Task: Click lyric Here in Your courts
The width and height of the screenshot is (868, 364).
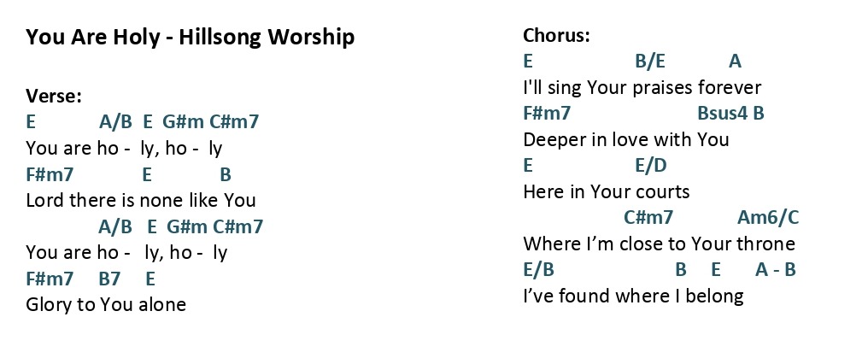Action: click(607, 191)
